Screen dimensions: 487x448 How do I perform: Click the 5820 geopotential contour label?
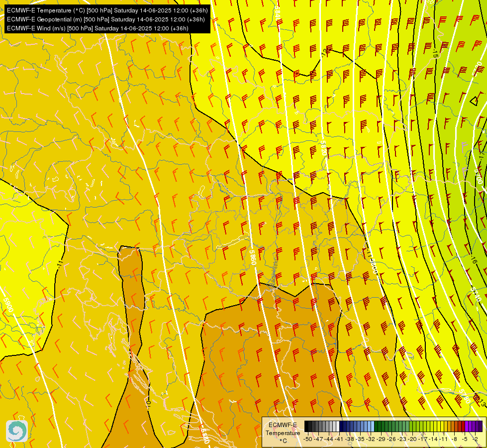(x=323, y=148)
